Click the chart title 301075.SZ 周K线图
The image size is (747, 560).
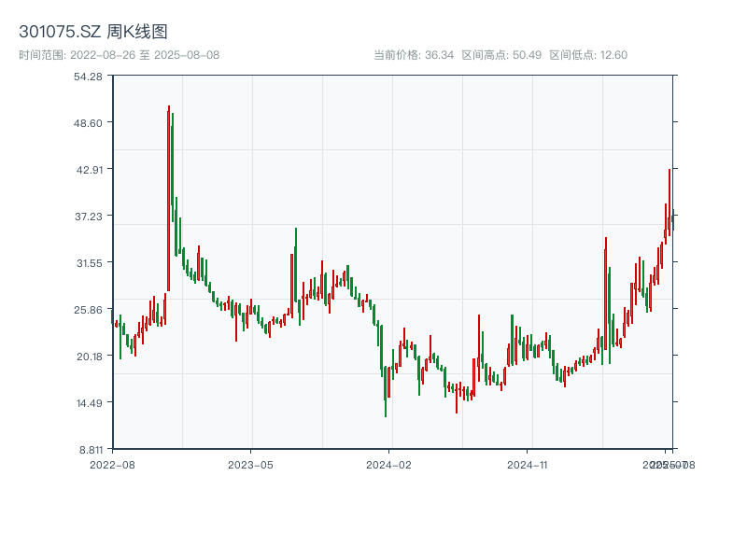[93, 32]
